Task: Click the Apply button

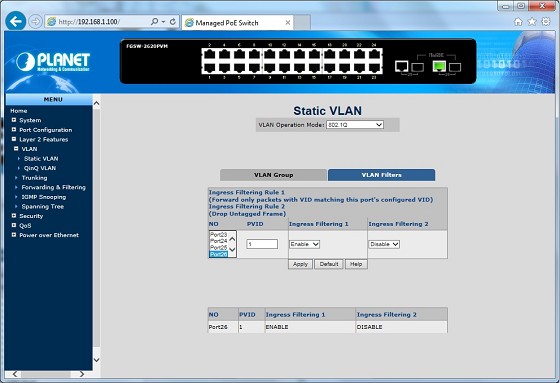Action: point(300,264)
